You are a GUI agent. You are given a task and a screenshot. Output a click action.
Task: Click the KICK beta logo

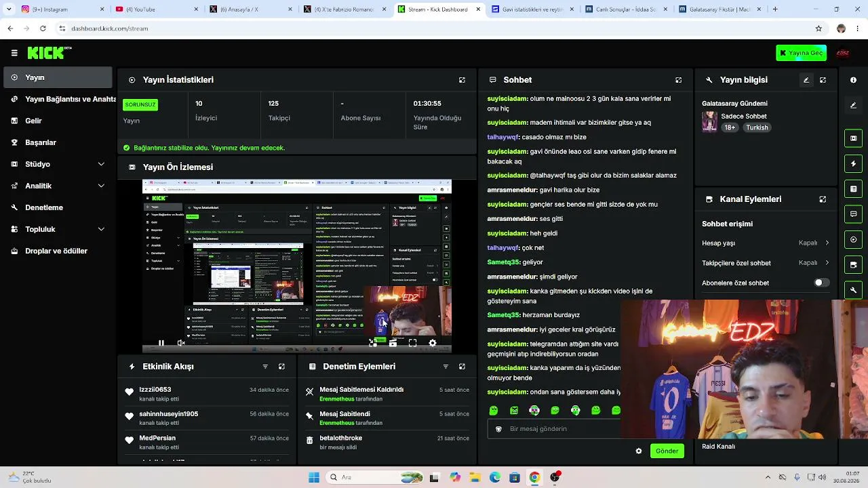(50, 52)
